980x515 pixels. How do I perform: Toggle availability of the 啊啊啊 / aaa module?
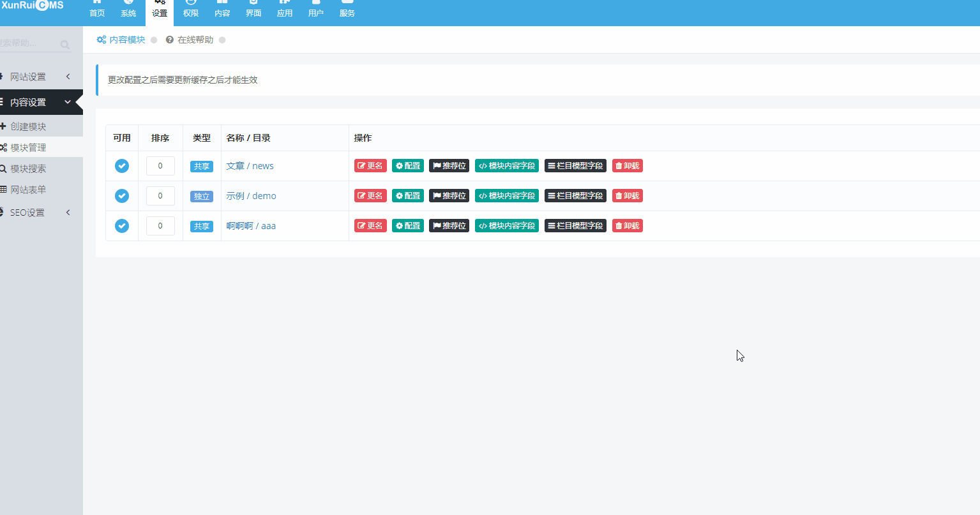pos(122,226)
